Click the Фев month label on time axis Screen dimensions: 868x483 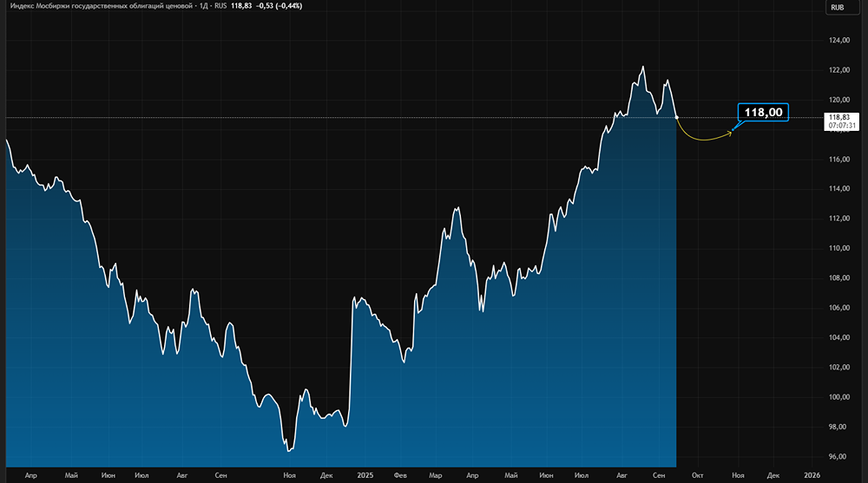(x=400, y=475)
